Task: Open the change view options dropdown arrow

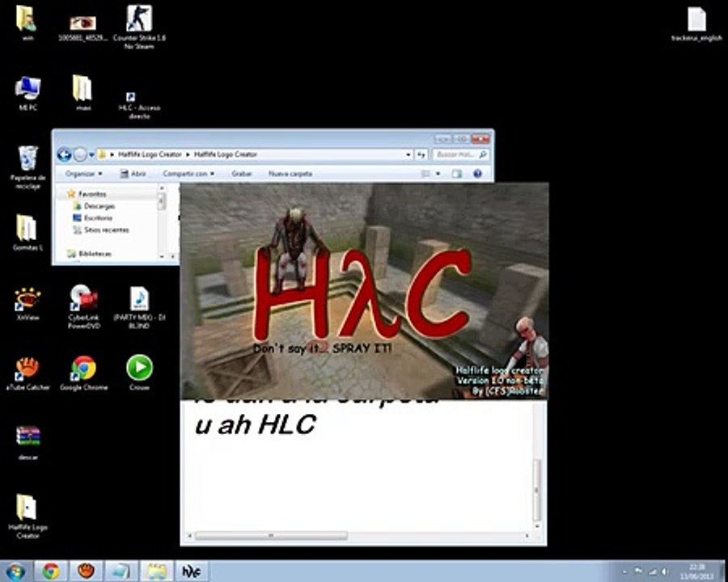Action: pos(438,174)
